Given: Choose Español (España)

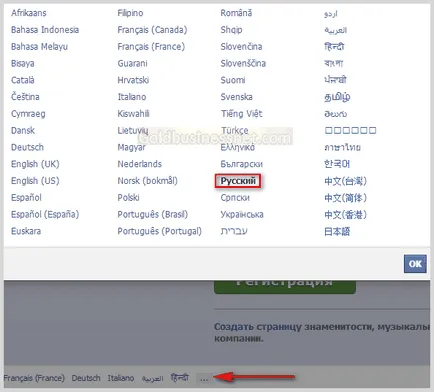Looking at the screenshot, I should (x=45, y=214).
